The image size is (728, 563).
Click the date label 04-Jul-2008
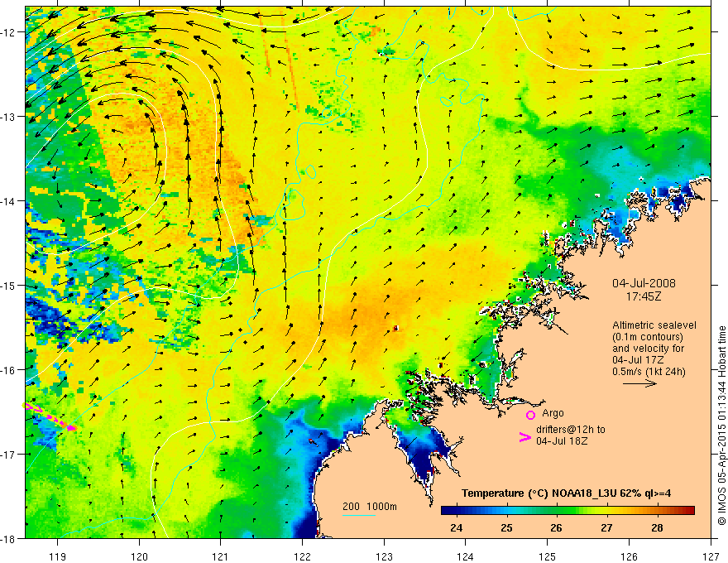coord(644,283)
